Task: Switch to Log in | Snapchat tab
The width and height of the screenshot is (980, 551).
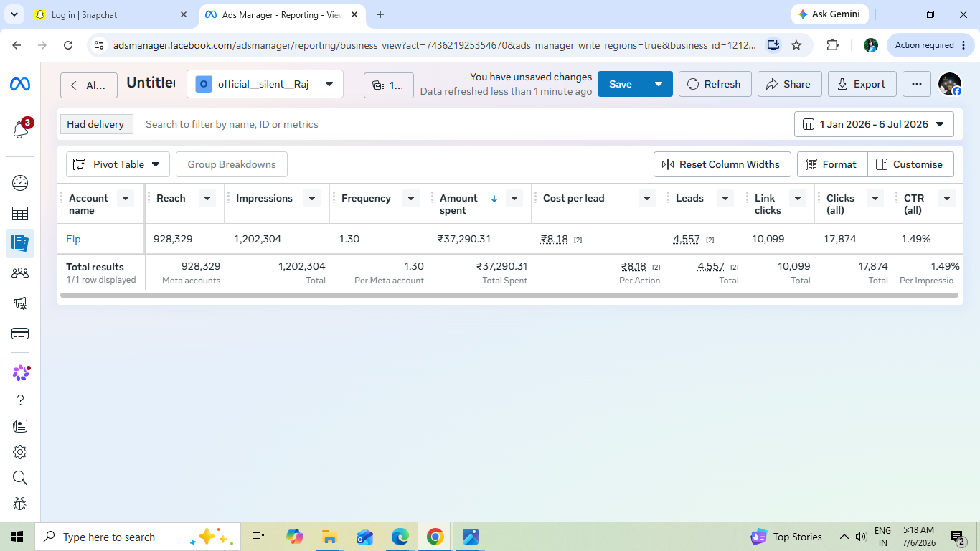Action: 111,14
